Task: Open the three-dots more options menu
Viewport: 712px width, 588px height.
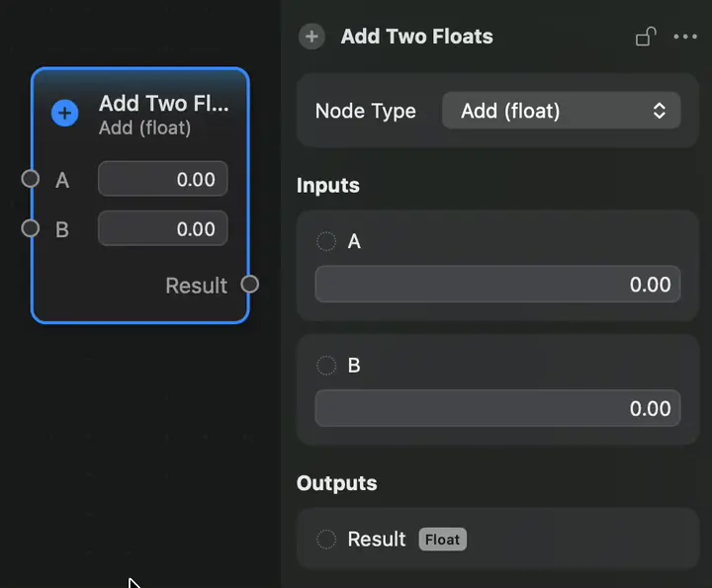Action: coord(685,37)
